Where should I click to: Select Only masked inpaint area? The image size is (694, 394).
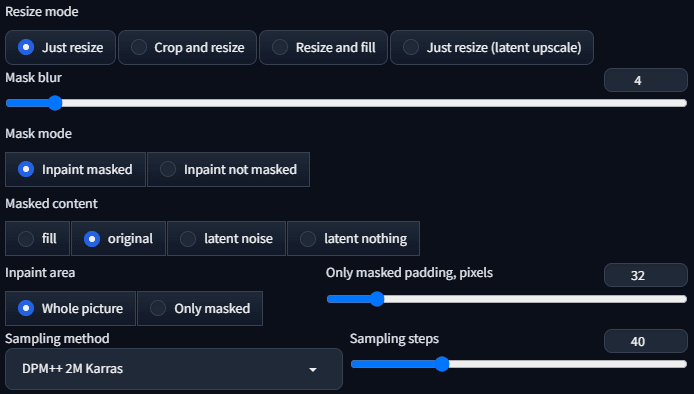pyautogui.click(x=200, y=309)
